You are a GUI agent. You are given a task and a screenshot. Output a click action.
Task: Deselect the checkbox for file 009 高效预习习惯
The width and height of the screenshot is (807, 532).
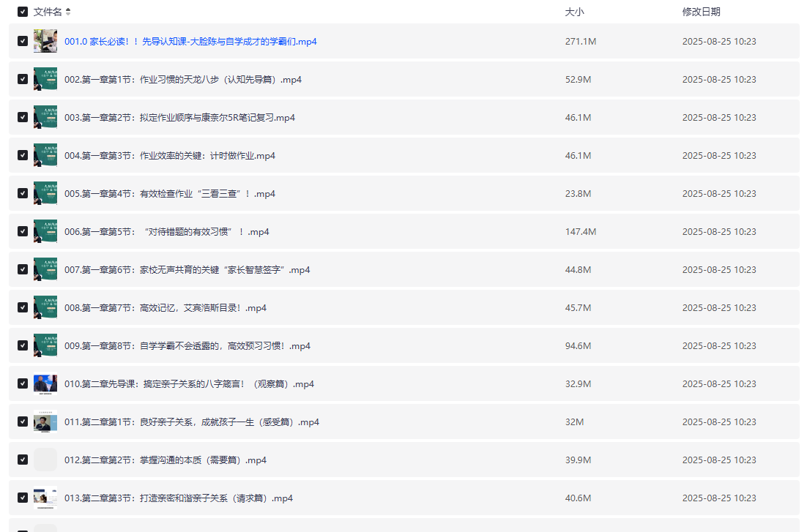(23, 345)
